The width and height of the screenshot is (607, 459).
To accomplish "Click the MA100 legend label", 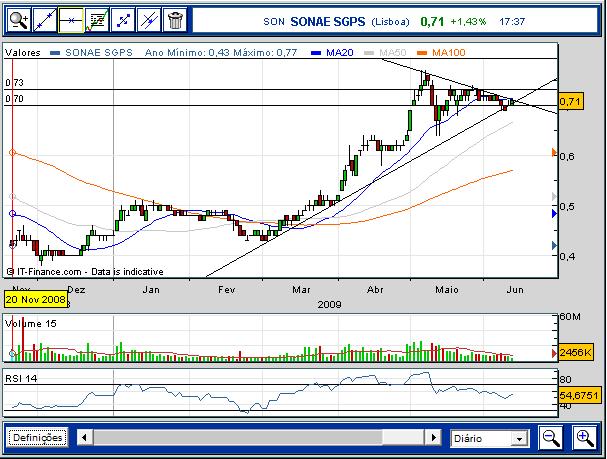I will [448, 53].
